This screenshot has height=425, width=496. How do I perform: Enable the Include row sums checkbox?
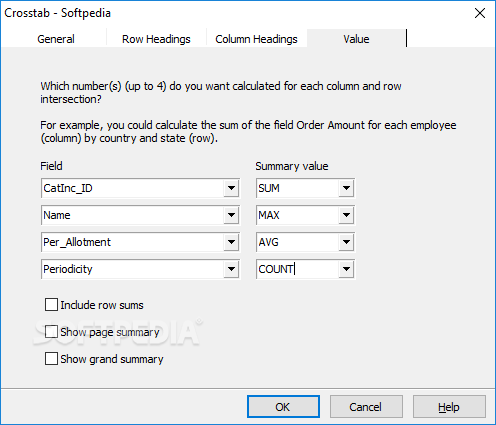[x=51, y=305]
